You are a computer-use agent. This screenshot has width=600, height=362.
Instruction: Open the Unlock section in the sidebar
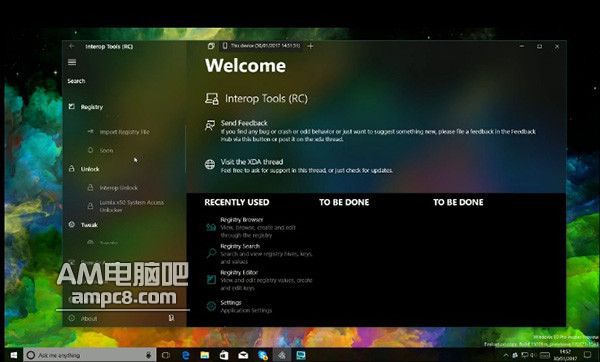click(x=90, y=169)
